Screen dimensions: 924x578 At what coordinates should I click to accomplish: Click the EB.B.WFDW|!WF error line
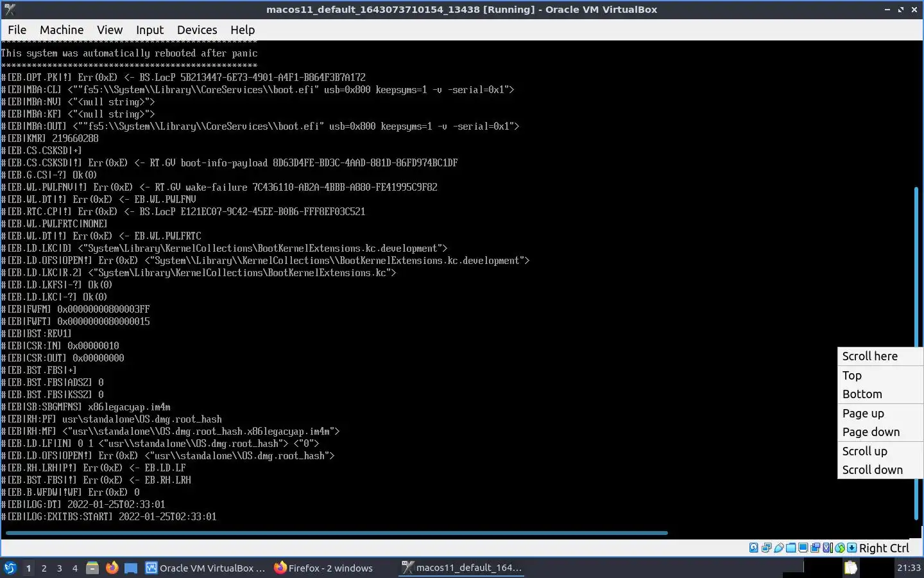pyautogui.click(x=70, y=493)
